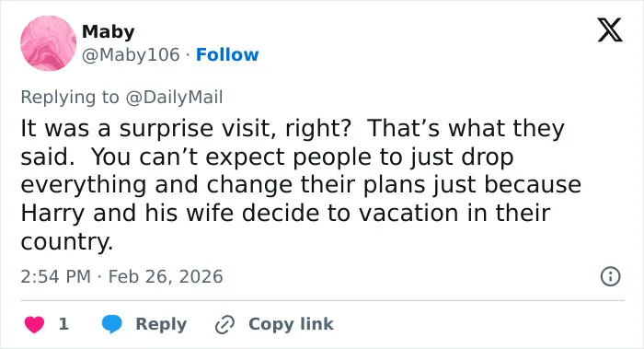Click the "Replying to" text
This screenshot has width=644, height=349.
(70, 97)
